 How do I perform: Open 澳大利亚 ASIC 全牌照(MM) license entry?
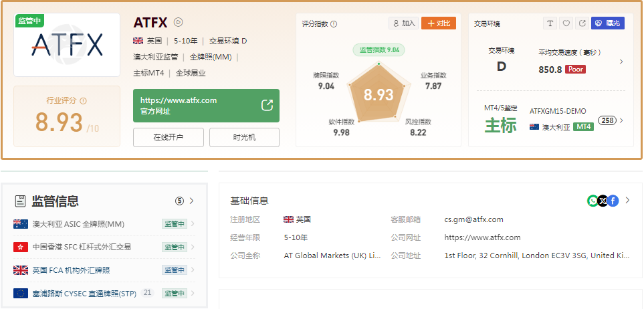(78, 224)
